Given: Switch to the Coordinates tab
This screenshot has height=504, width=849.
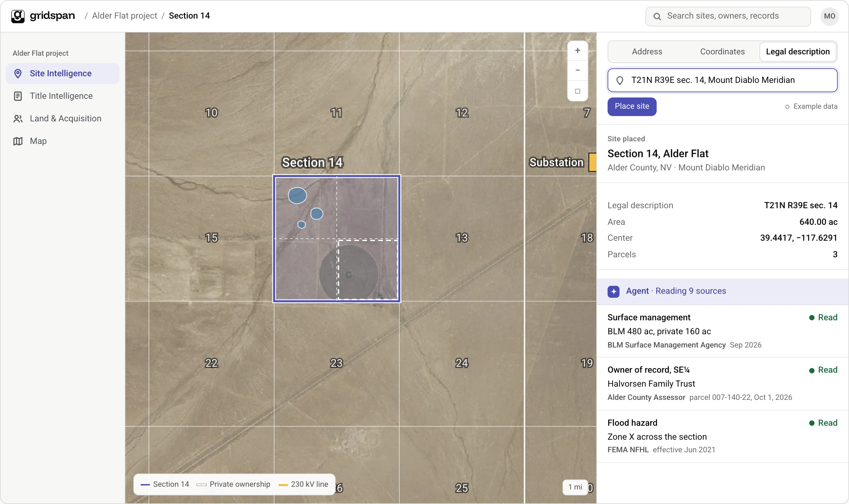Looking at the screenshot, I should tap(722, 52).
